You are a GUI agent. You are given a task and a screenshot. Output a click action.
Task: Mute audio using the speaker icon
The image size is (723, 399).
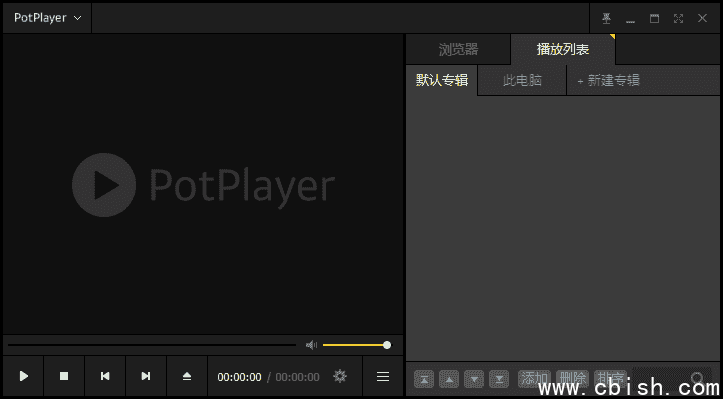(312, 345)
